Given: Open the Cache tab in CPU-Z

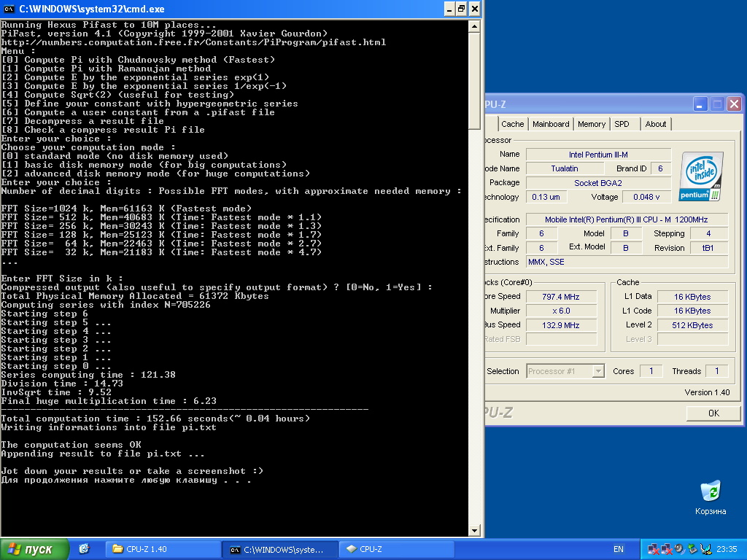Looking at the screenshot, I should pos(512,124).
